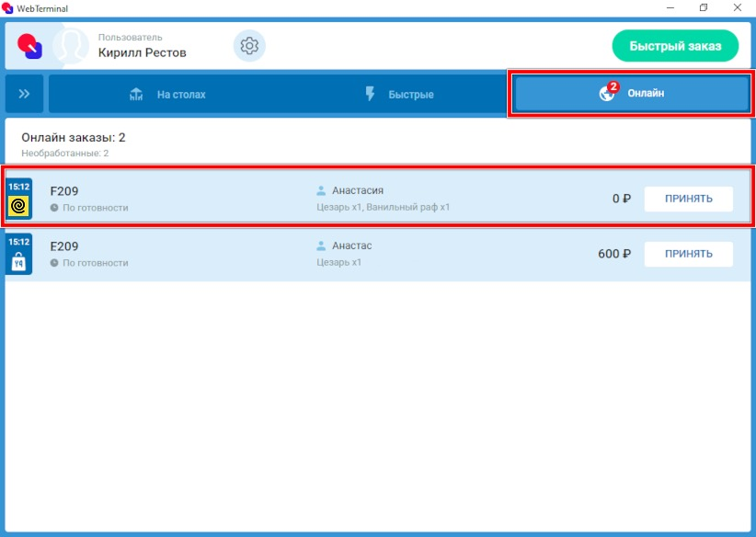Click the 600 ₽ order total
Viewport: 756px width, 537px height.
pos(614,254)
